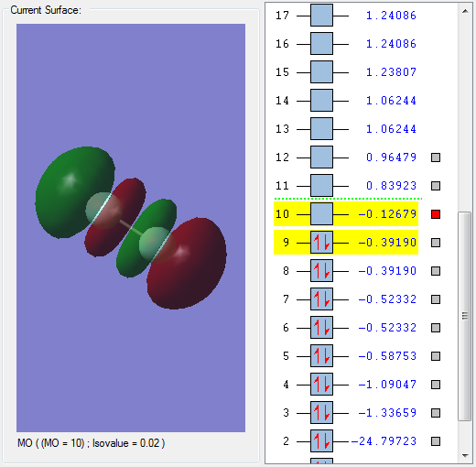Click the orbital list scrollbar thumb
Viewport: 476px width, 467px height.
465,316
